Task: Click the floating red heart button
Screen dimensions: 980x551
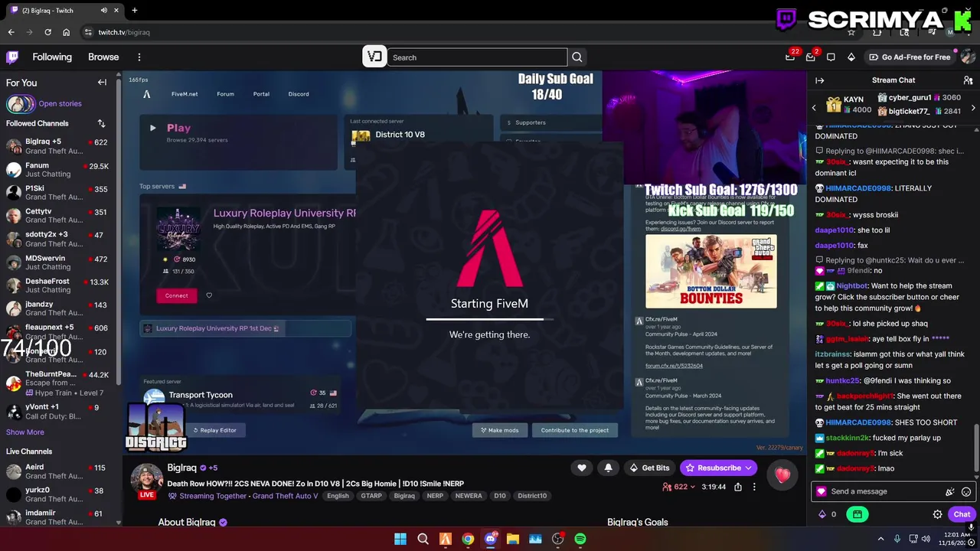Action: coord(782,475)
